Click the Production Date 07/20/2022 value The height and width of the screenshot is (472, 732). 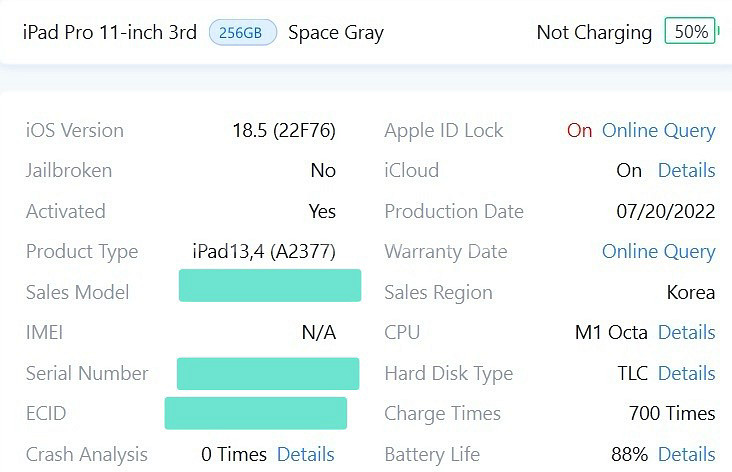pyautogui.click(x=666, y=211)
